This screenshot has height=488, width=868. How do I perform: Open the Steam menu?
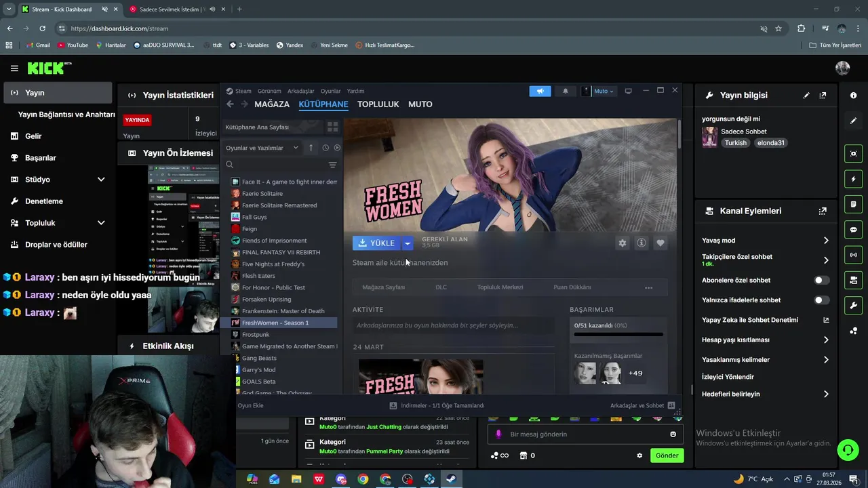click(x=243, y=91)
